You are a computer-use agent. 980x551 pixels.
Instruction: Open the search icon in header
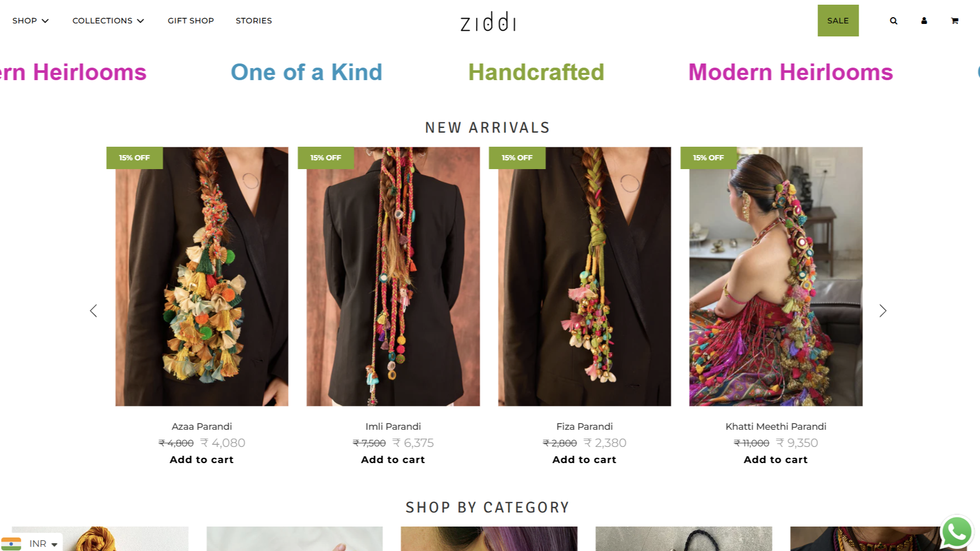pos(894,21)
